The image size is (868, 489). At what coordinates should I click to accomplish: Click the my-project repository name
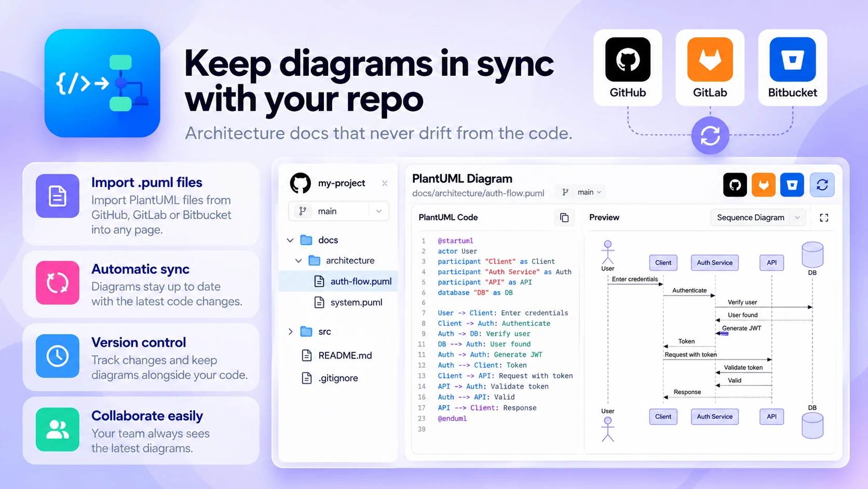[342, 183]
